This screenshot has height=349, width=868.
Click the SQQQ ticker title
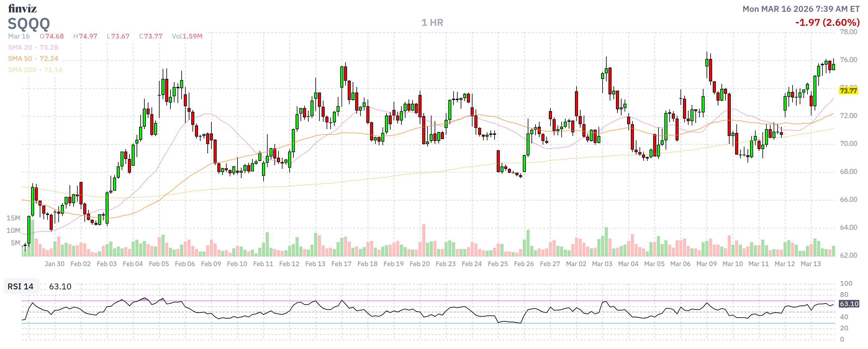tap(29, 24)
